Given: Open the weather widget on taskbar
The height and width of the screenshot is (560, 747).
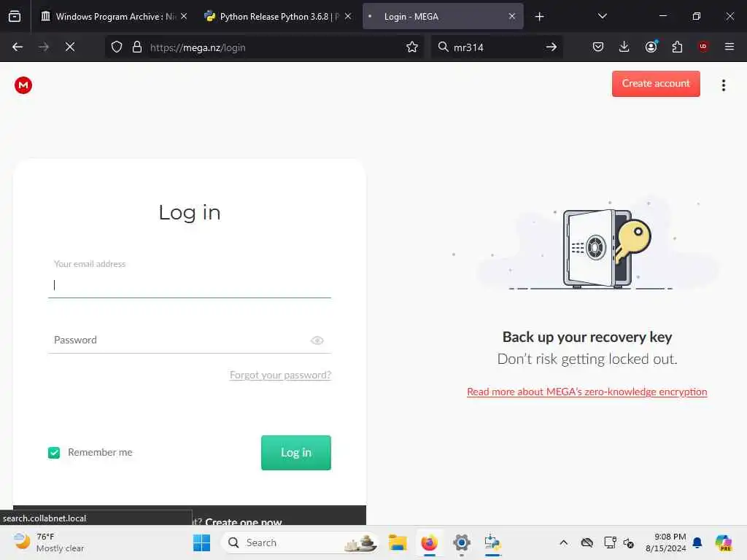Looking at the screenshot, I should 48,542.
